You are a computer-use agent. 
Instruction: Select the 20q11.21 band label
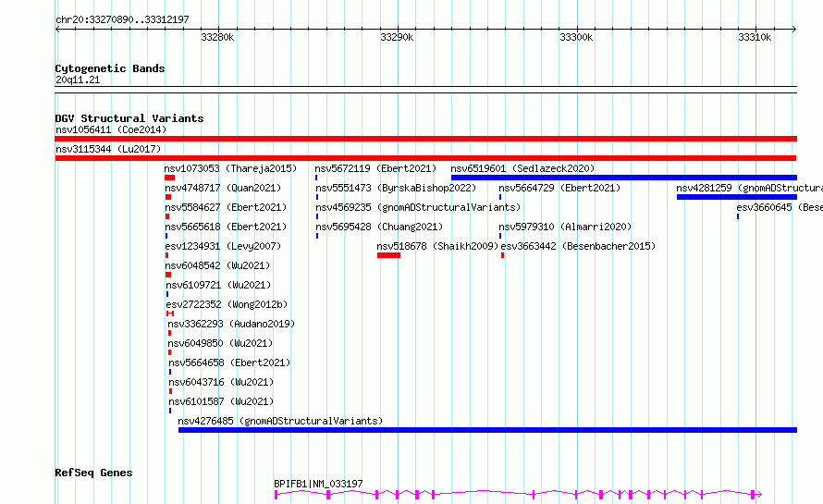78,80
